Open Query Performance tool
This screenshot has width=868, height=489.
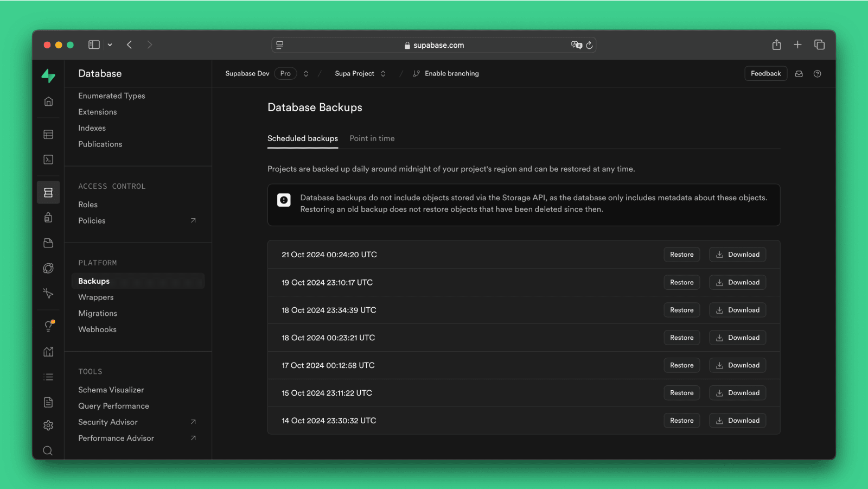(x=114, y=406)
